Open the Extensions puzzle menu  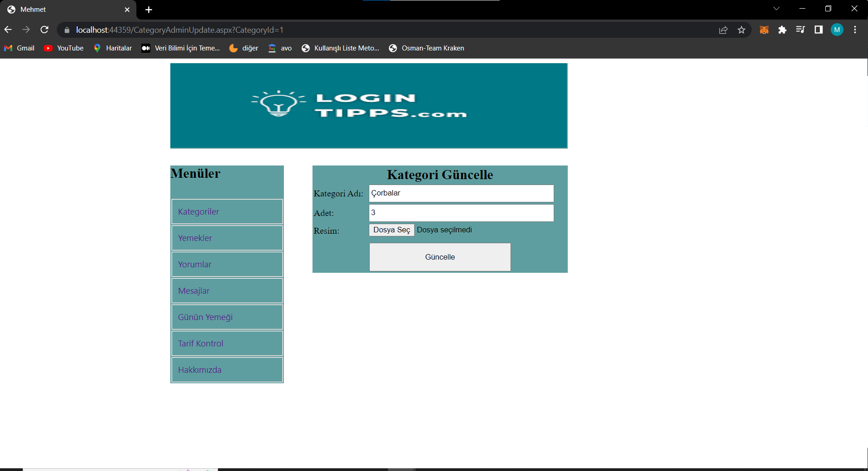pyautogui.click(x=782, y=30)
